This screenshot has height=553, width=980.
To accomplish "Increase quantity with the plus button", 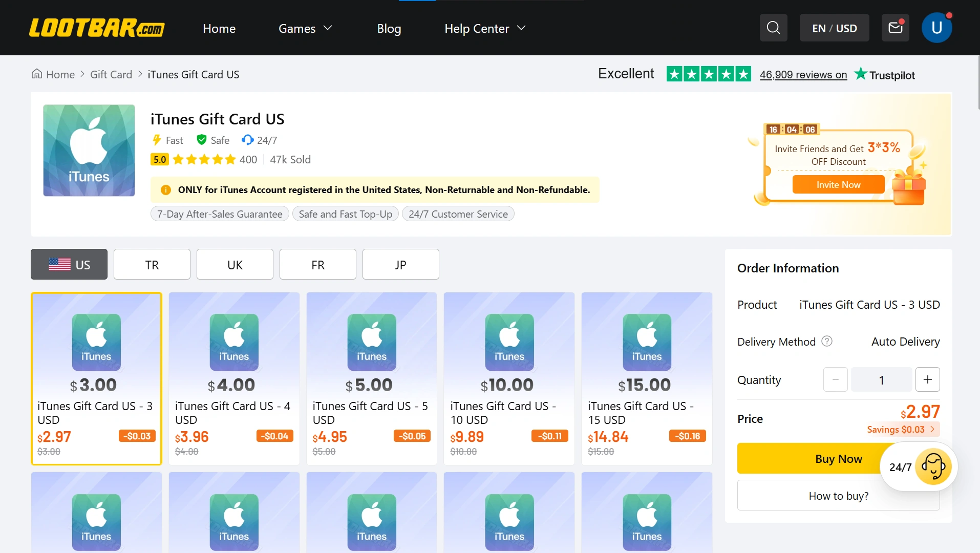I will pos(927,379).
